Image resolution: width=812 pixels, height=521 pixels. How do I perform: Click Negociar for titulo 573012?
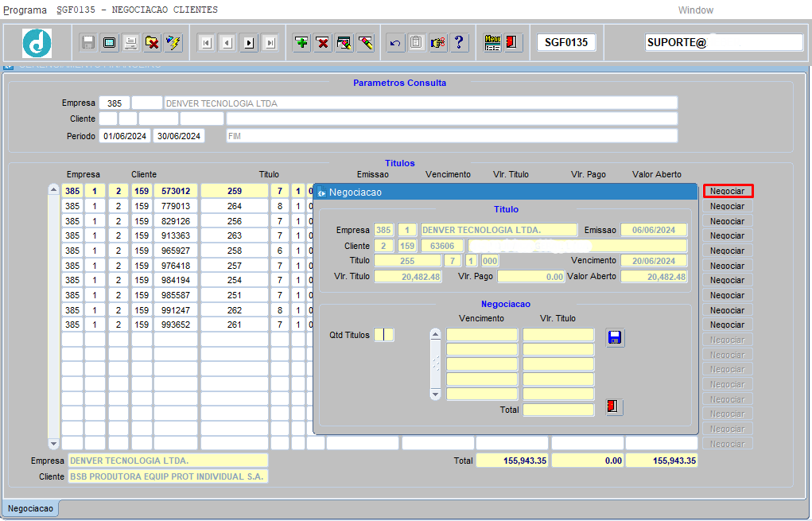(727, 191)
